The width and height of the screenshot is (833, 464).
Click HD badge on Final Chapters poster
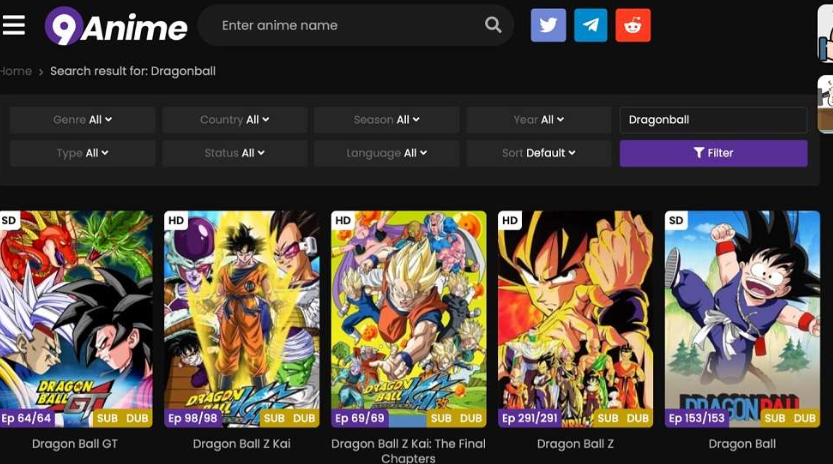(x=343, y=221)
